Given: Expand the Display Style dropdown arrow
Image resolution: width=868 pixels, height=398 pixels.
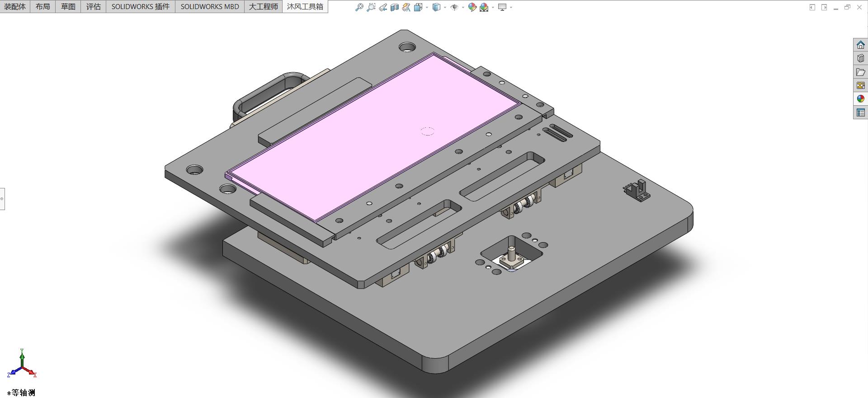Looking at the screenshot, I should click(x=445, y=7).
